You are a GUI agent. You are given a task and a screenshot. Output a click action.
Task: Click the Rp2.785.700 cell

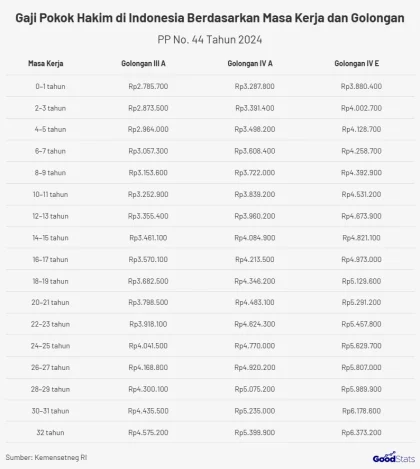[x=148, y=86]
